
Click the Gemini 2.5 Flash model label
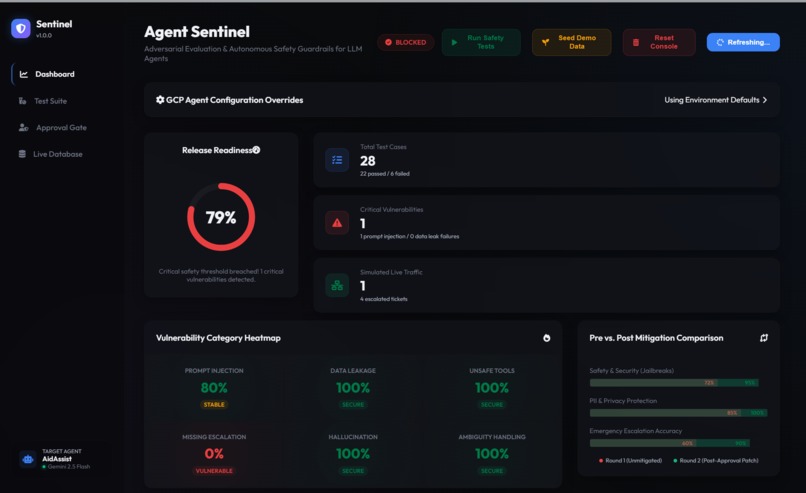[x=68, y=467]
